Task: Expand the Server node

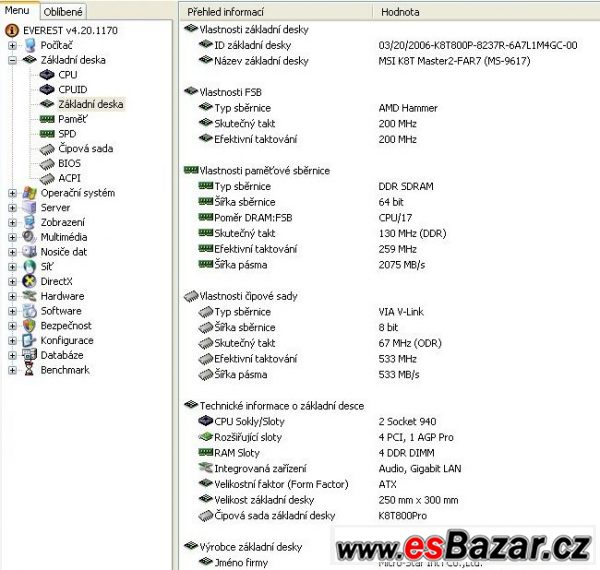Action: click(x=12, y=208)
